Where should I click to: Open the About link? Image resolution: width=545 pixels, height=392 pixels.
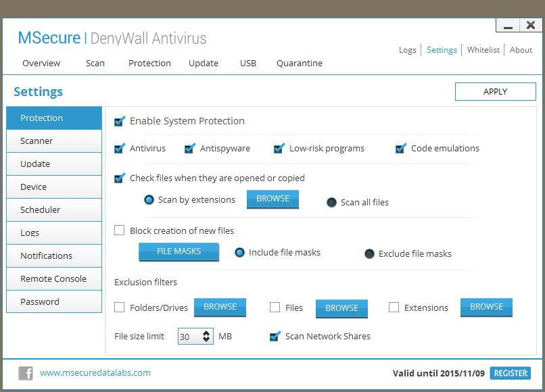click(521, 50)
